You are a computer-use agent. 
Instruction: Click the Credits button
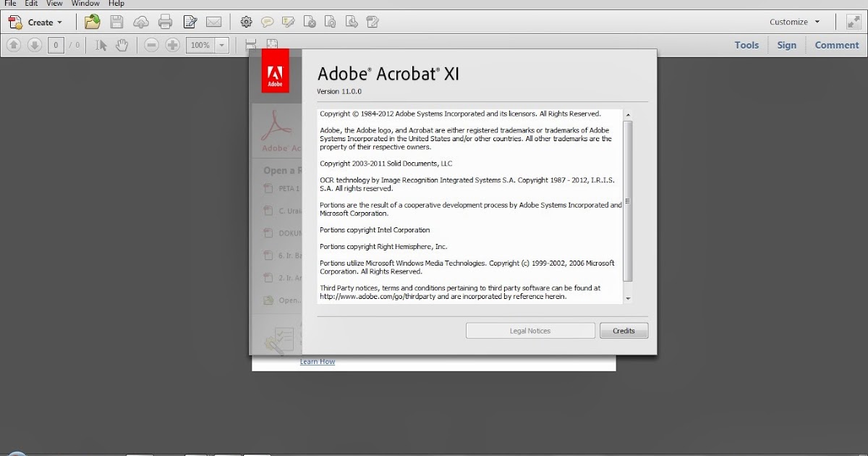click(x=624, y=331)
